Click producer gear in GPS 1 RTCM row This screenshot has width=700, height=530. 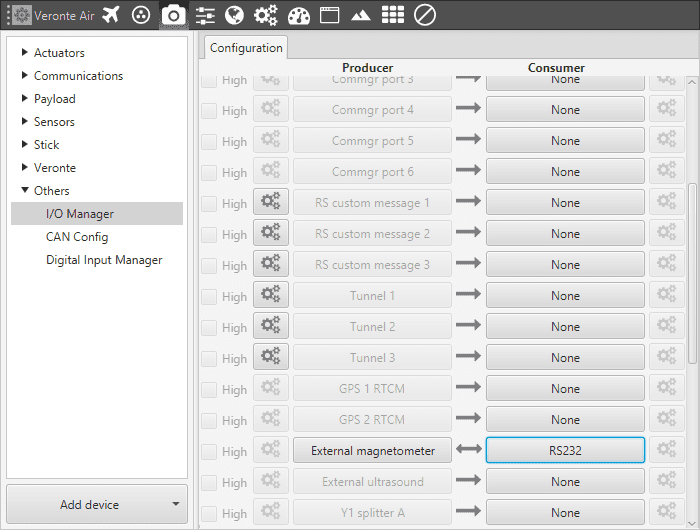(271, 388)
